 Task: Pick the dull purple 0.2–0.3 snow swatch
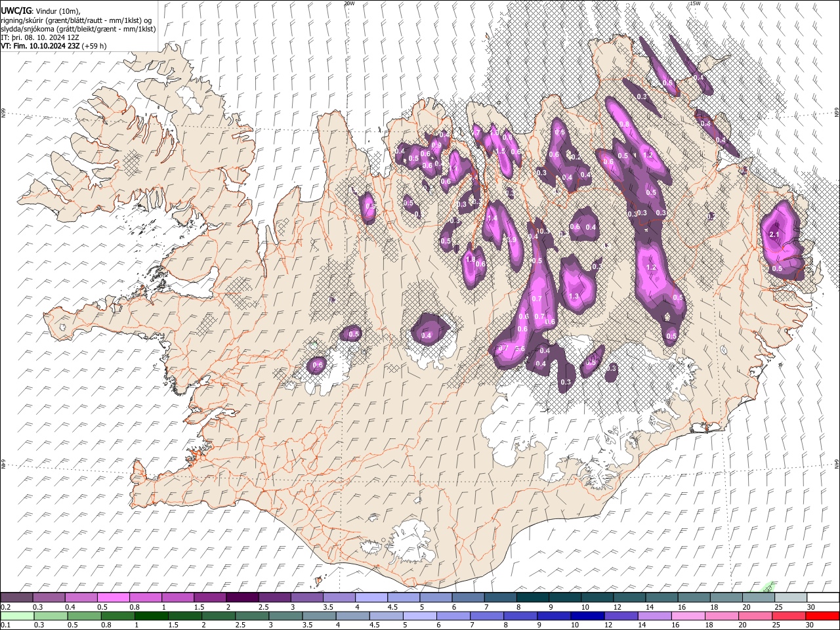click(16, 598)
